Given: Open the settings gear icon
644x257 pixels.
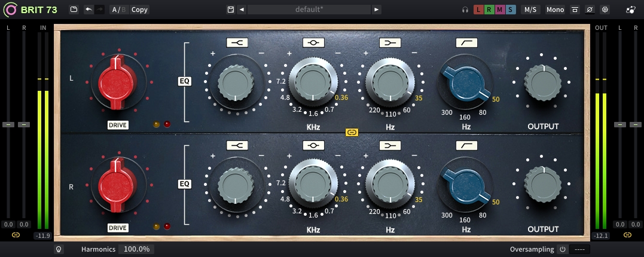Looking at the screenshot, I should [x=605, y=10].
